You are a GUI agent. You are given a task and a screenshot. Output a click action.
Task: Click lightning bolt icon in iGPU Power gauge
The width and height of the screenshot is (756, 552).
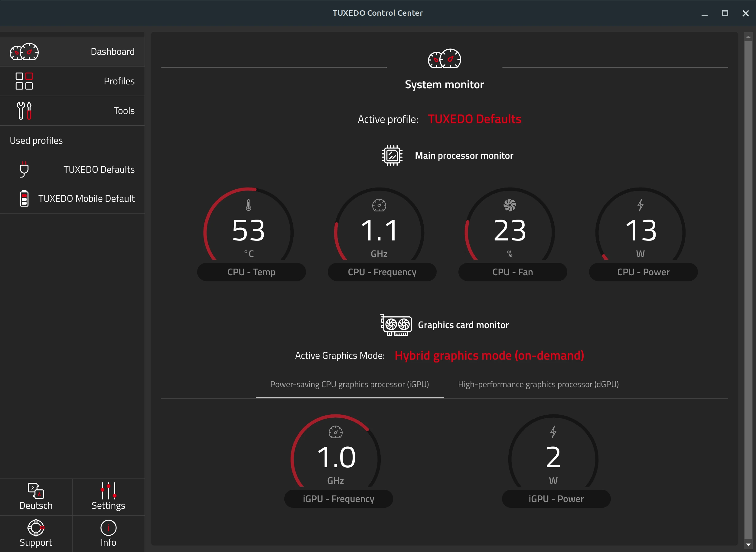(x=554, y=432)
